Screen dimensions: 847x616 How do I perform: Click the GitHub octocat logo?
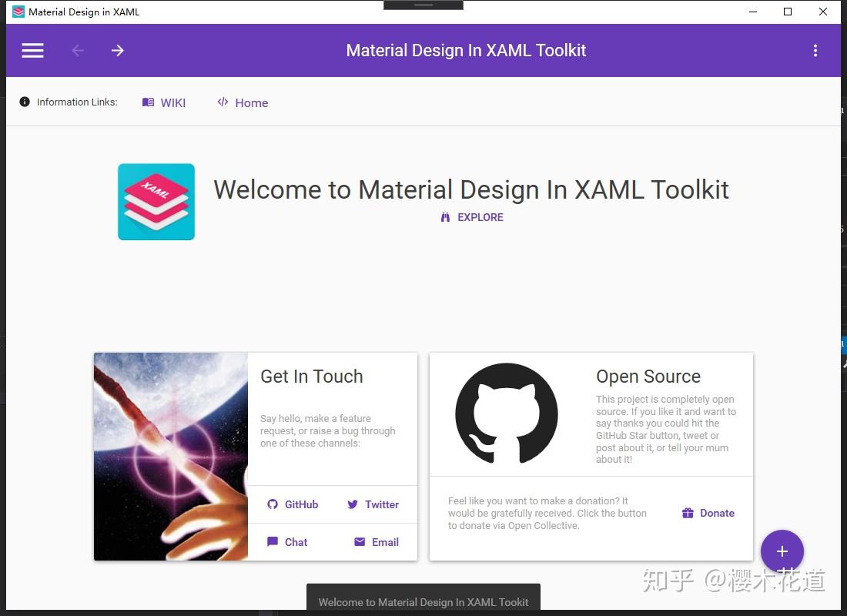(x=507, y=413)
